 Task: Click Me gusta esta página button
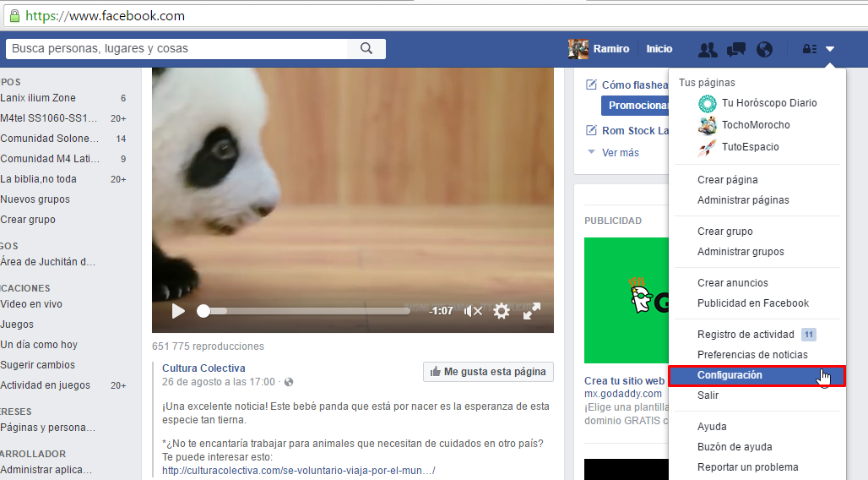tap(488, 371)
